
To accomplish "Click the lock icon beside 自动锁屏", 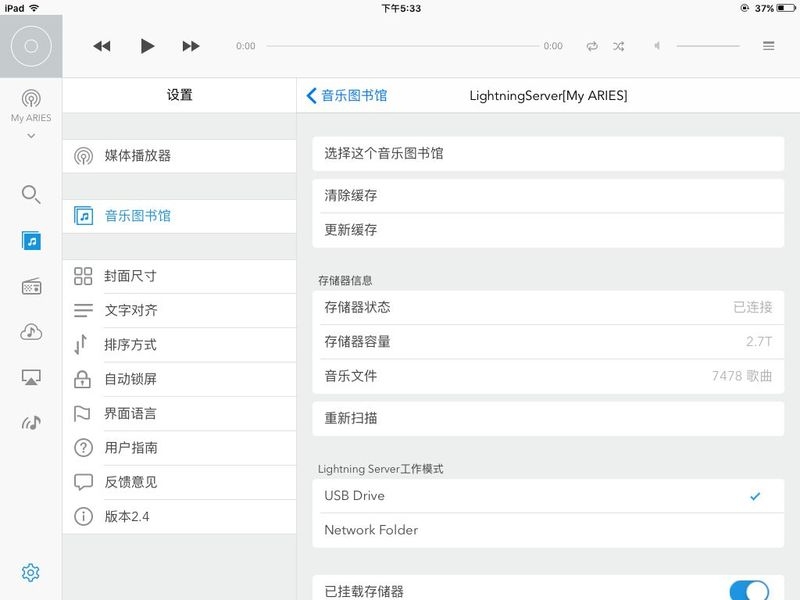I will coord(83,379).
